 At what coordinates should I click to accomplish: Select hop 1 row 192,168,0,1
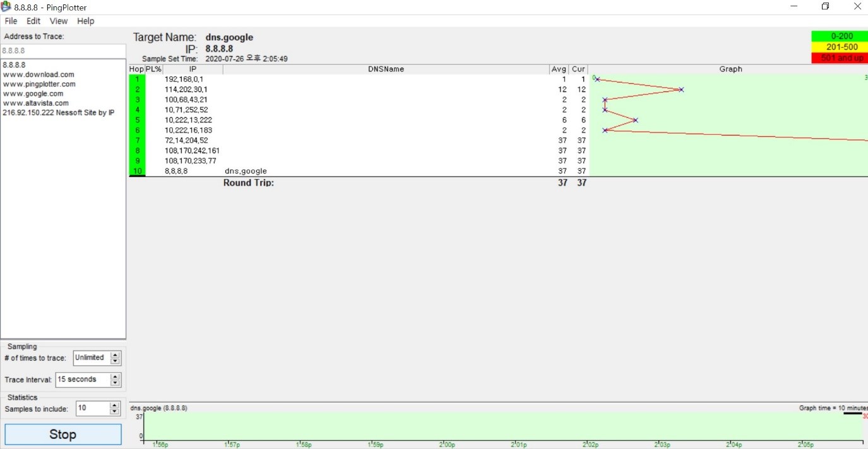(358, 79)
